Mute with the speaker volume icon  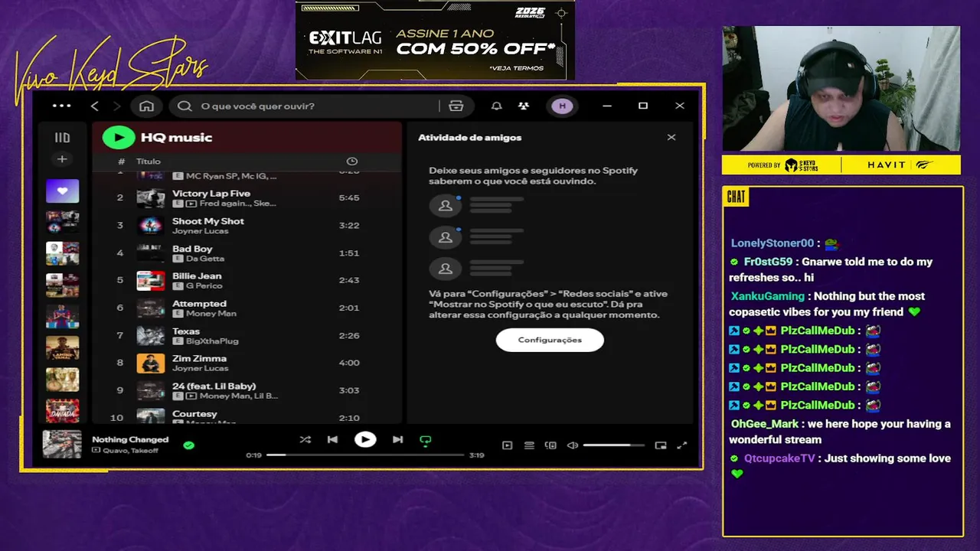(573, 445)
